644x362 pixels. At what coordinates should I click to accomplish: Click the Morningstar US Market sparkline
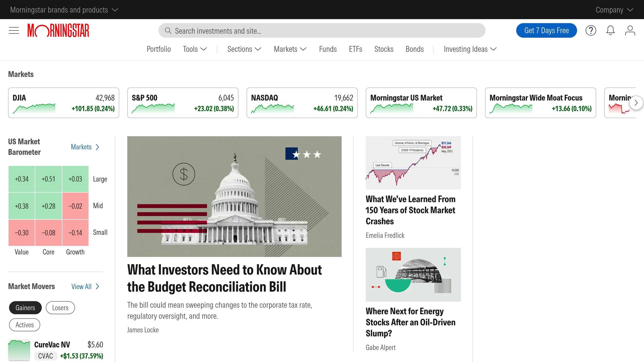click(x=391, y=108)
